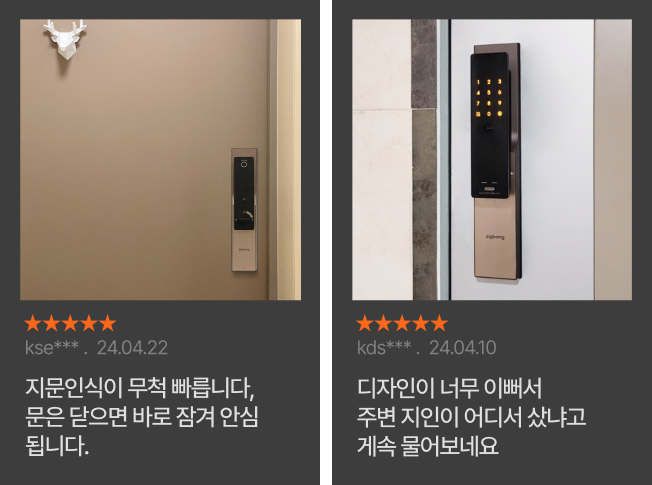The width and height of the screenshot is (652, 485).
Task: Click the third star in kds*** rating
Action: click(402, 323)
